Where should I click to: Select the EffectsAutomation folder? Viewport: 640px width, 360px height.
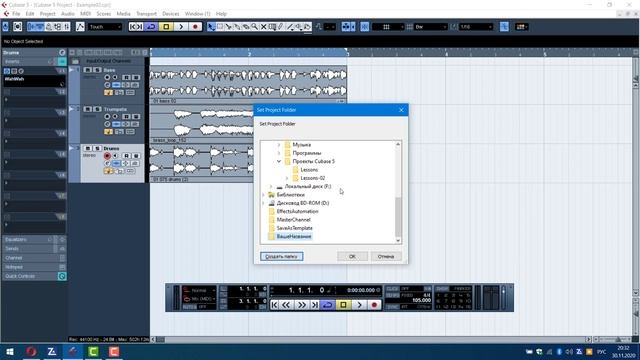297,211
